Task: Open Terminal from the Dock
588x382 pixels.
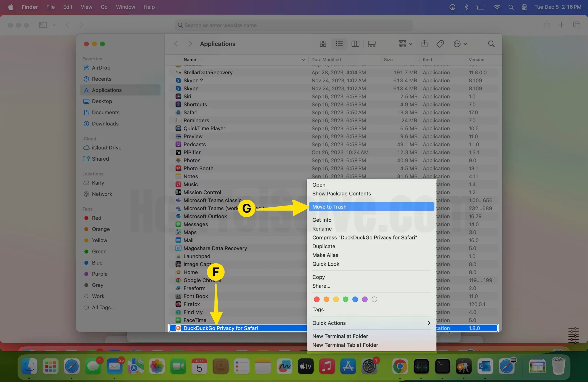Action: pyautogui.click(x=442, y=367)
